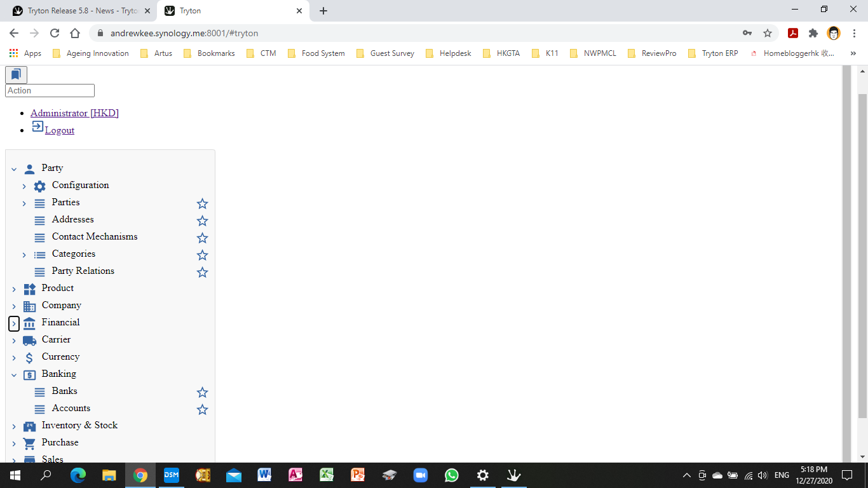
Task: Click the browser address bar URL
Action: pyautogui.click(x=184, y=33)
